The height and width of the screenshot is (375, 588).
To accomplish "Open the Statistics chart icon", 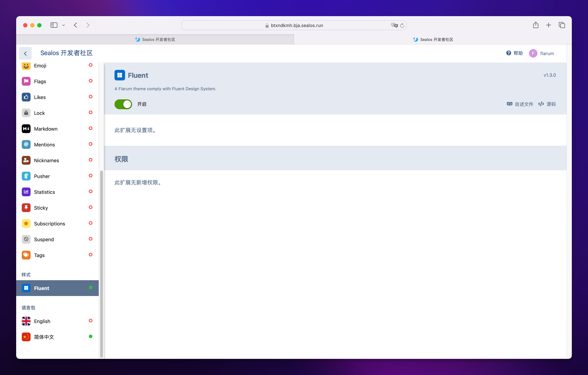I will point(26,192).
